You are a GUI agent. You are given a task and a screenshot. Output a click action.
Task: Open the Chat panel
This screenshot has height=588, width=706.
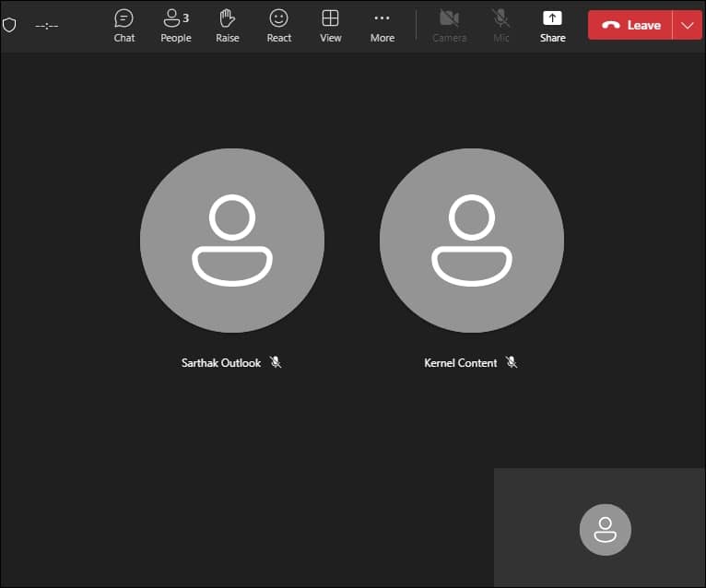click(124, 26)
